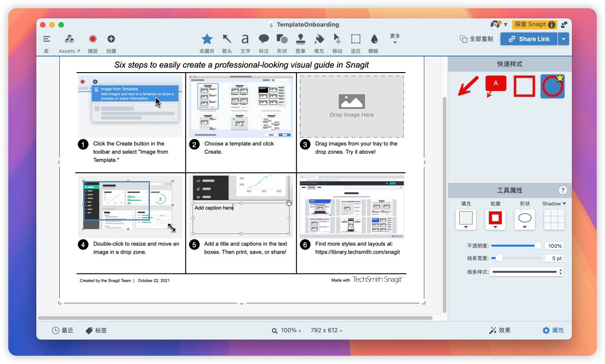
Task: Click the Shadow direction grid
Action: (554, 220)
